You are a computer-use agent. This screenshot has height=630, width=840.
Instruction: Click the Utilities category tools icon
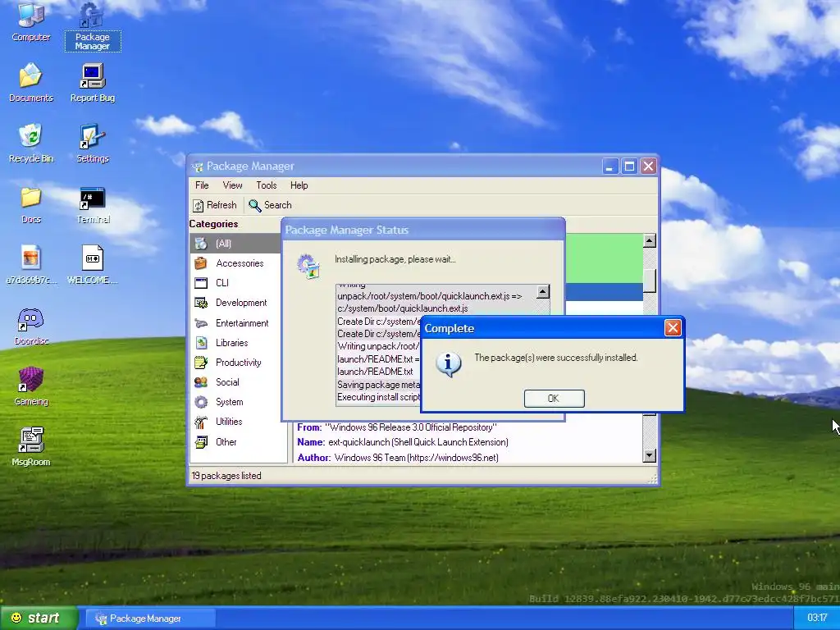click(x=201, y=422)
